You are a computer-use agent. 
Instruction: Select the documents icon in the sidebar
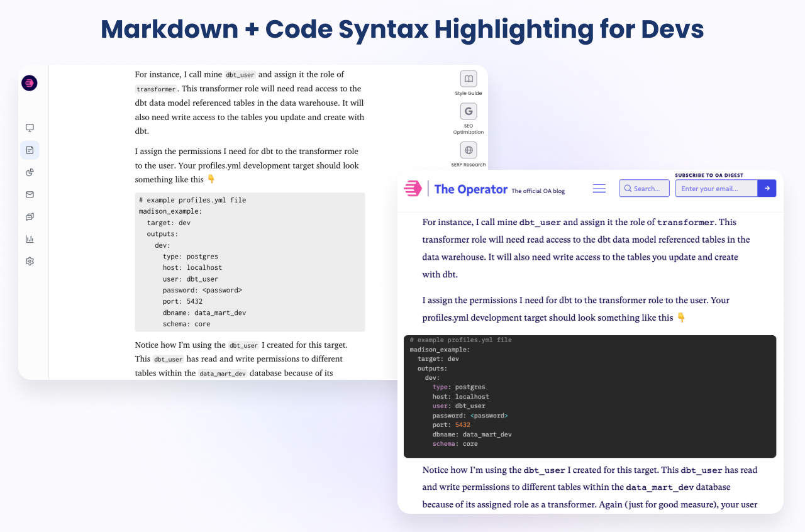coord(29,150)
